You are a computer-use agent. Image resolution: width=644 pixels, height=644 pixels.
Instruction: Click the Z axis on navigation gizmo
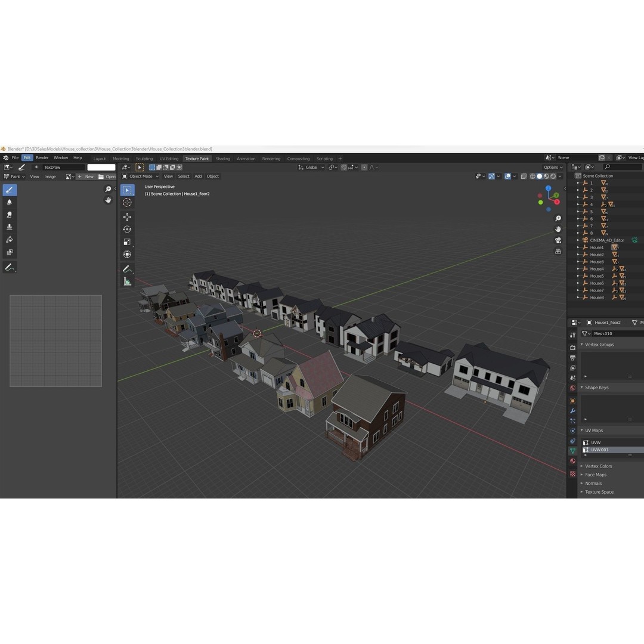coord(549,188)
